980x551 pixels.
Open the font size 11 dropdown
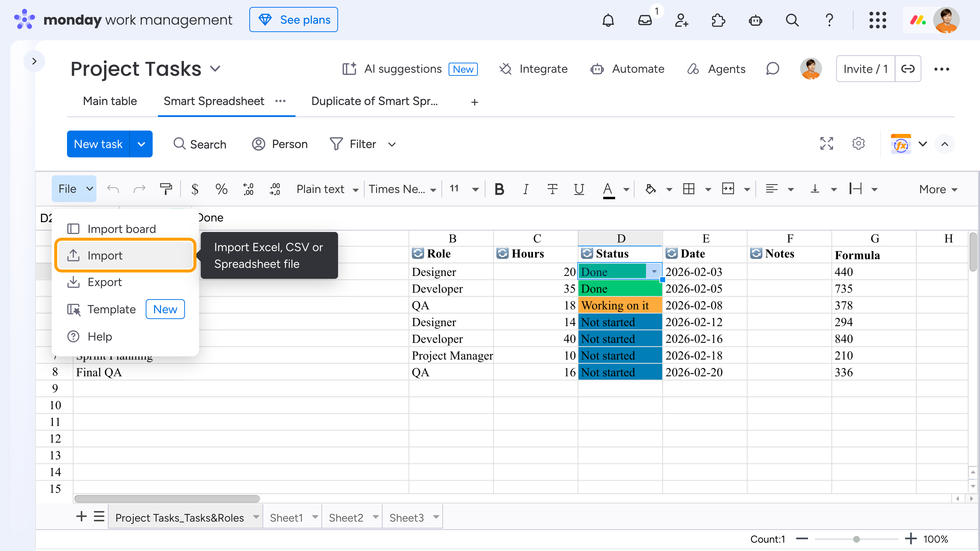coord(464,189)
